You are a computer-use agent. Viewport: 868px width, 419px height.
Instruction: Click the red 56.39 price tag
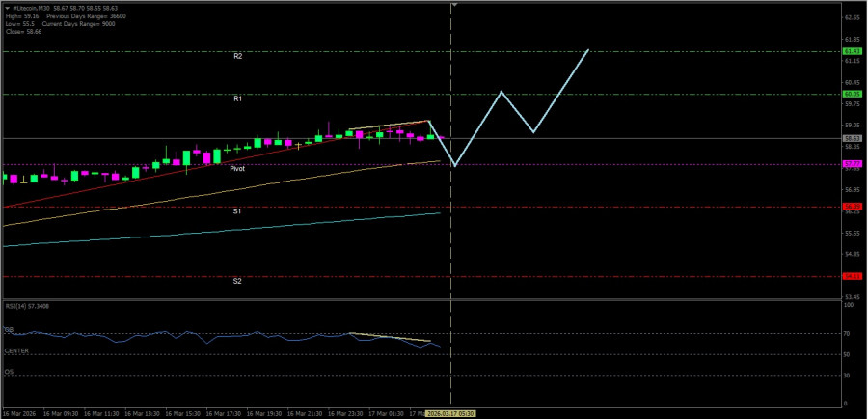pyautogui.click(x=852, y=207)
